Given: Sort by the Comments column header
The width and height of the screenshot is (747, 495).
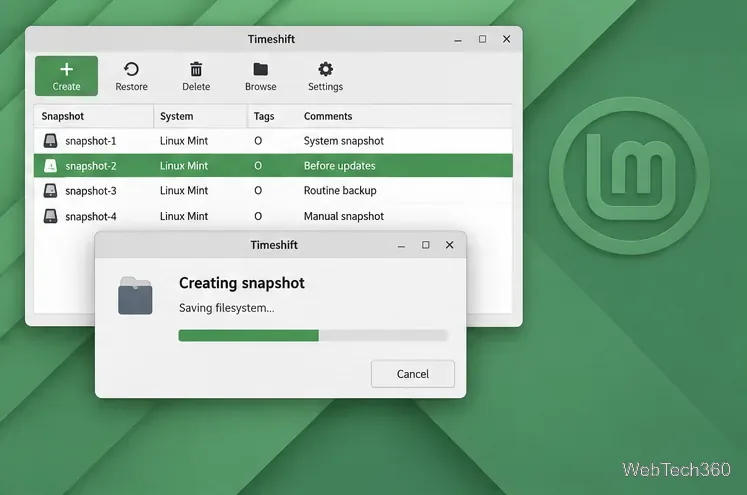Looking at the screenshot, I should 328,116.
